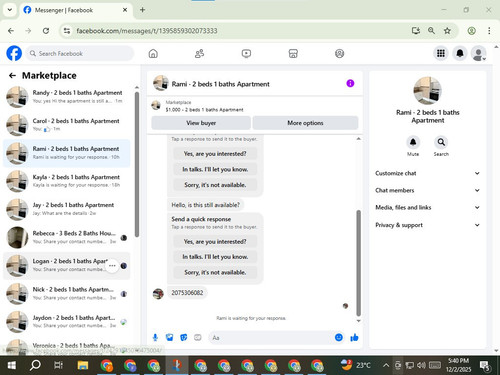Click the chat message scrollbar thumb
Viewport: 500px width, 375px height.
pos(359,263)
